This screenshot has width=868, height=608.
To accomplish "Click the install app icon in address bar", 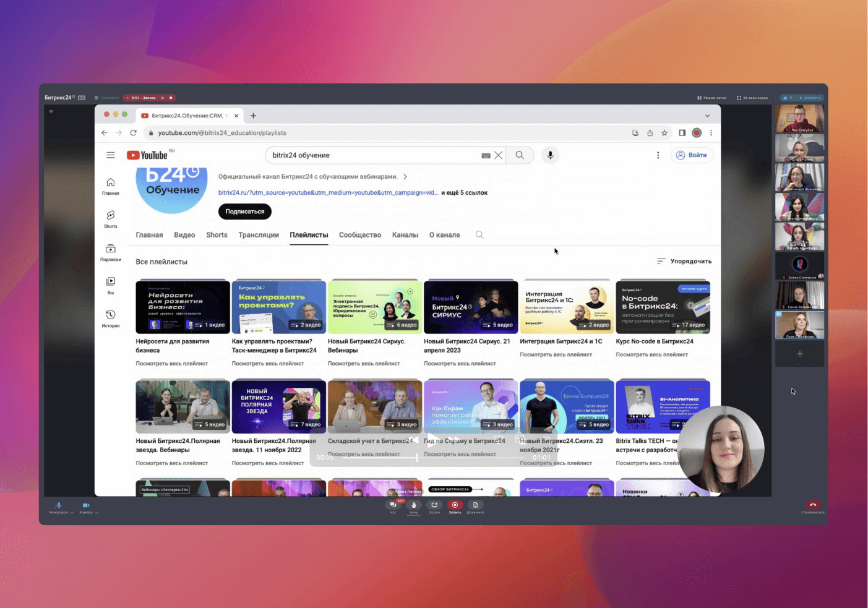I will coord(635,133).
